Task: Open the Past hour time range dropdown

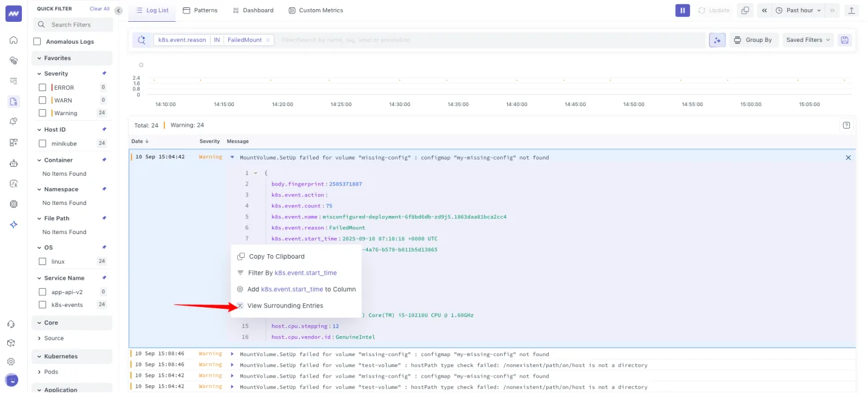Action: tap(798, 10)
